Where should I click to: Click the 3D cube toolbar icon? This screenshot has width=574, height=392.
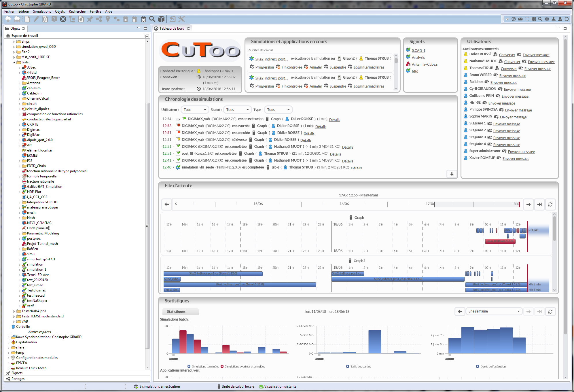[x=161, y=19]
